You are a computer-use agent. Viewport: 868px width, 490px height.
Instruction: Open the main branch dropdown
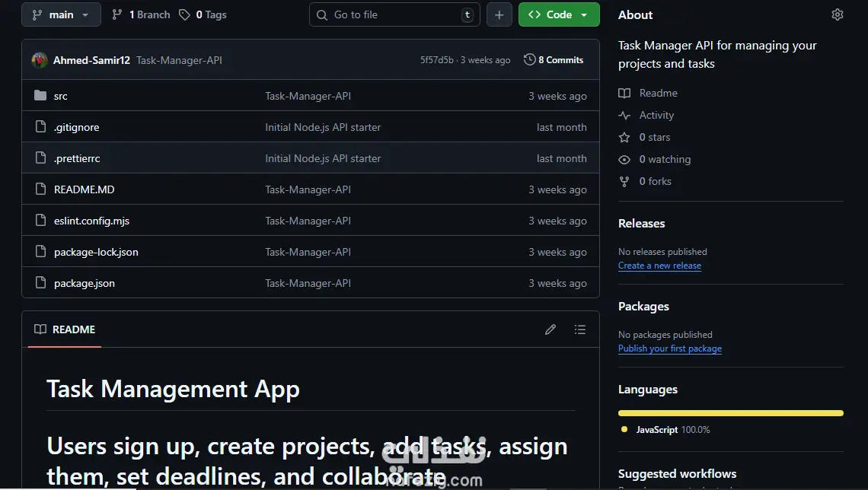61,14
